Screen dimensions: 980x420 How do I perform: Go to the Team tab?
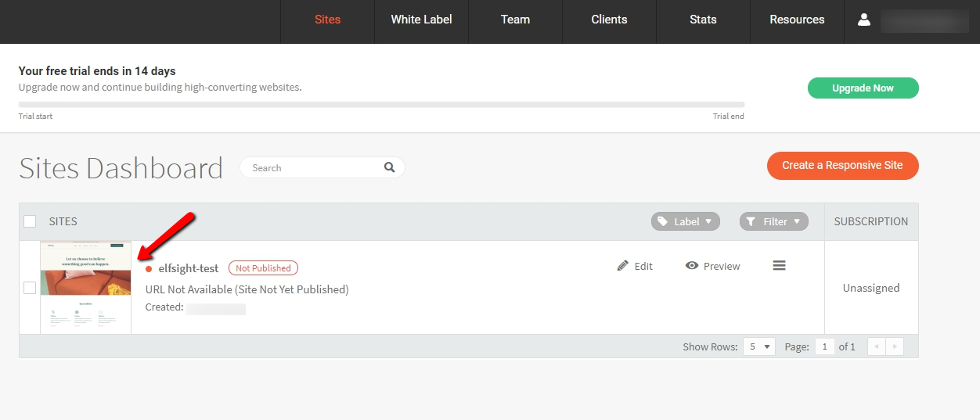pyautogui.click(x=515, y=20)
